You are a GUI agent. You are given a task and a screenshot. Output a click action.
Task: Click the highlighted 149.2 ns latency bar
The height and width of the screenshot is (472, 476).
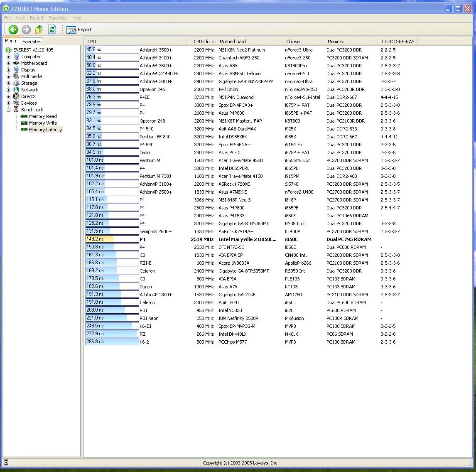tap(112, 239)
